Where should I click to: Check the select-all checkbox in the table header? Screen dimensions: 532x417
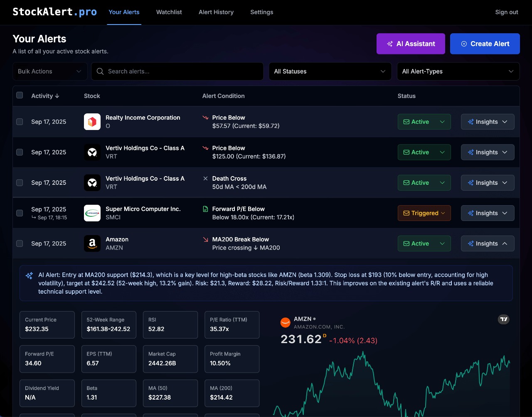coord(20,95)
